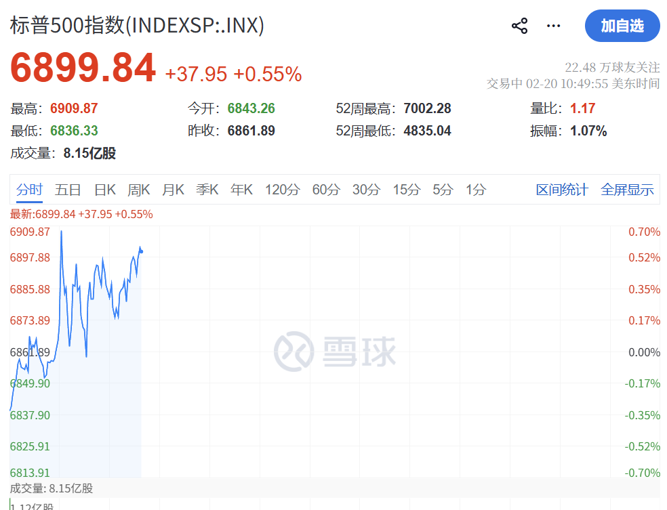Expand the share options dropdown arrow

click(553, 26)
